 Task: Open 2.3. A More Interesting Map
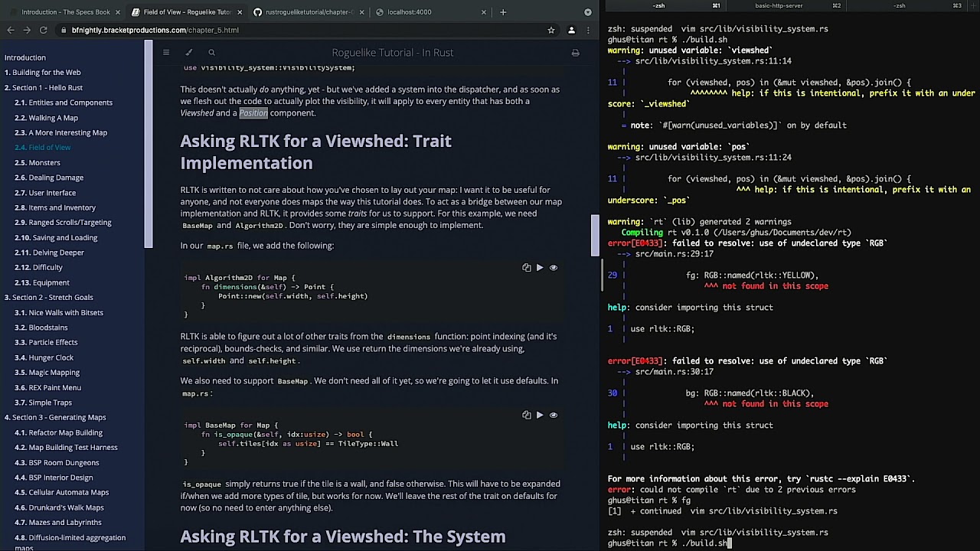[x=60, y=132]
